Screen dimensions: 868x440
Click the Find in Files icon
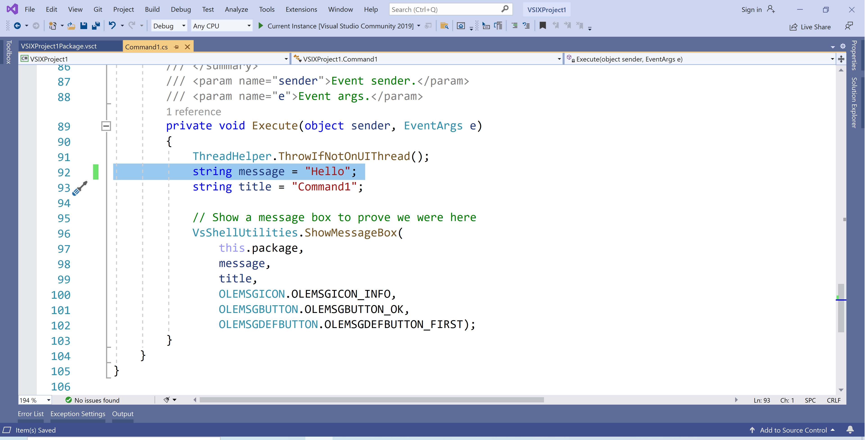(x=444, y=26)
